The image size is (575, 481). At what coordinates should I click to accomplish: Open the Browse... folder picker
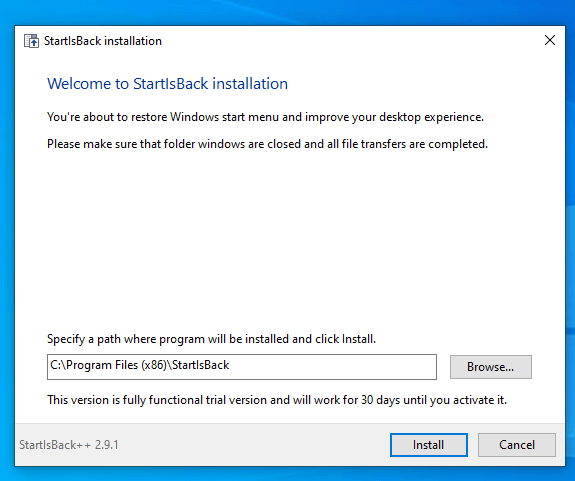pos(491,367)
